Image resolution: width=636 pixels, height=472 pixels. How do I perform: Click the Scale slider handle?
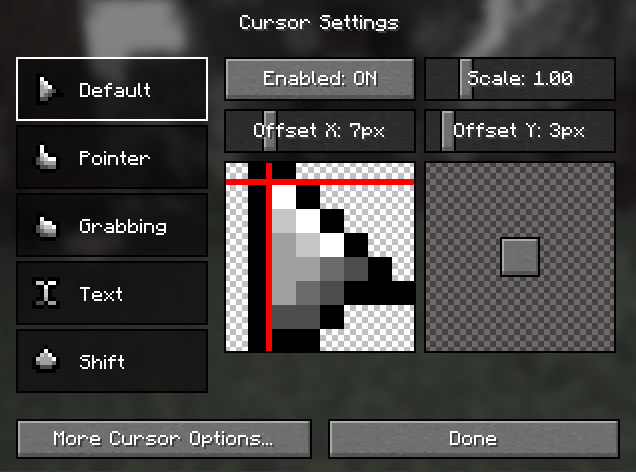(466, 79)
